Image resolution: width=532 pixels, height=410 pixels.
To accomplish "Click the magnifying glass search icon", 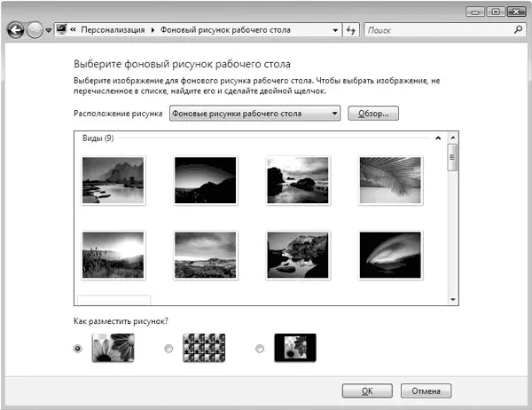I will tap(518, 30).
